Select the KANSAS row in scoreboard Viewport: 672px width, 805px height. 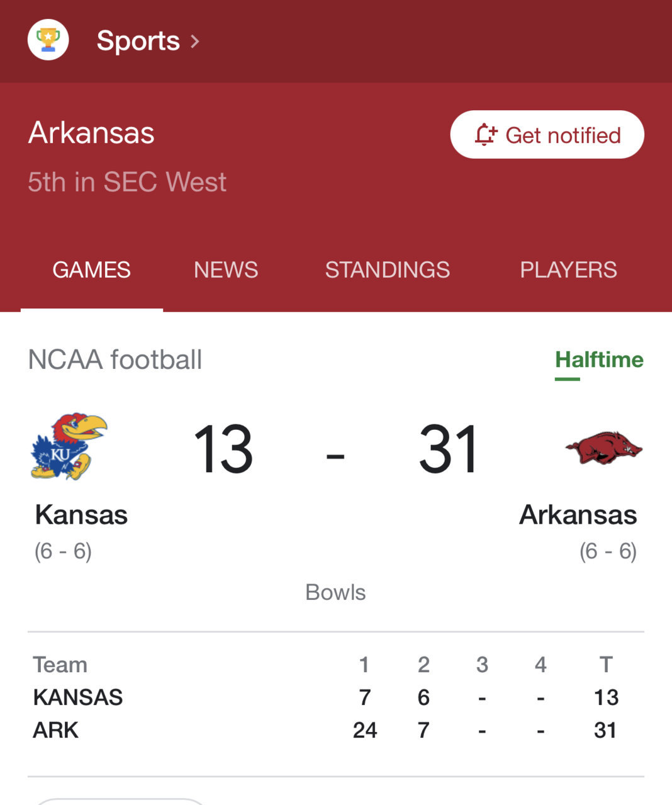(x=336, y=697)
